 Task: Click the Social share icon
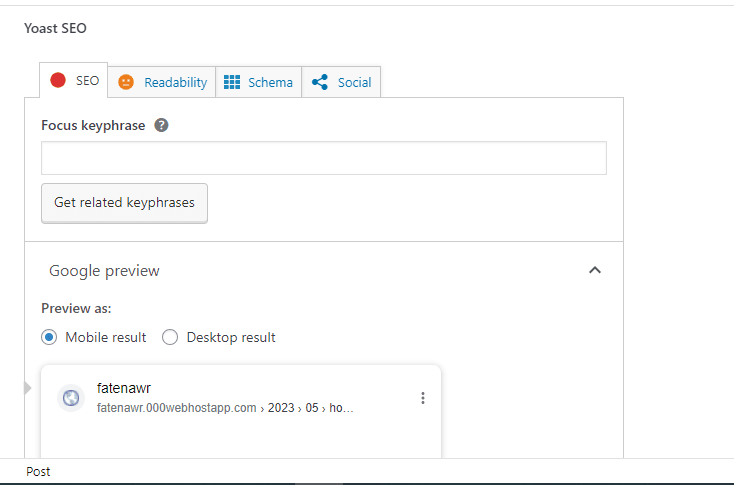point(320,82)
